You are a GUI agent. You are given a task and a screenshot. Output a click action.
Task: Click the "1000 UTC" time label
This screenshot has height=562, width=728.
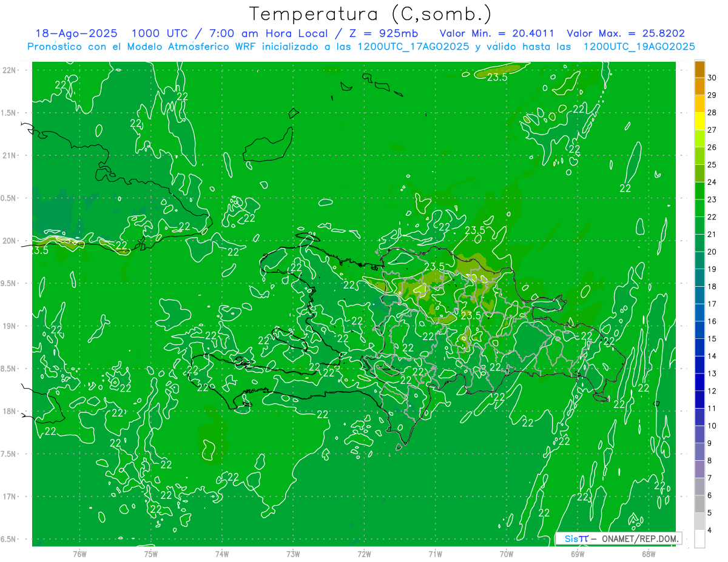pyautogui.click(x=160, y=33)
